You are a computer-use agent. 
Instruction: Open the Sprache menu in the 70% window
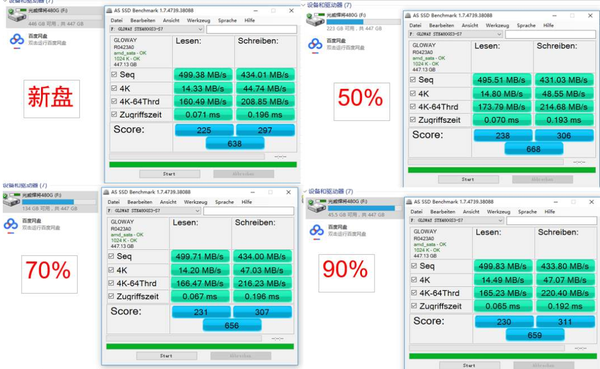[224, 202]
